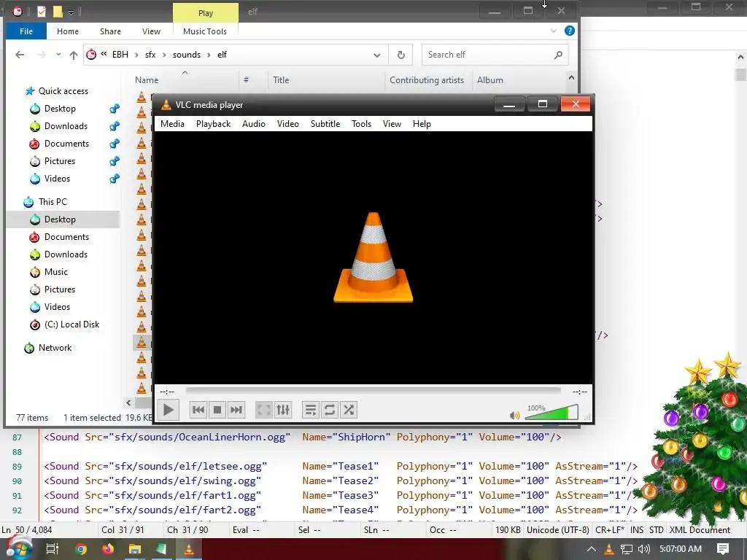Open the VLC Subtitle menu
The image size is (747, 560).
click(x=325, y=124)
